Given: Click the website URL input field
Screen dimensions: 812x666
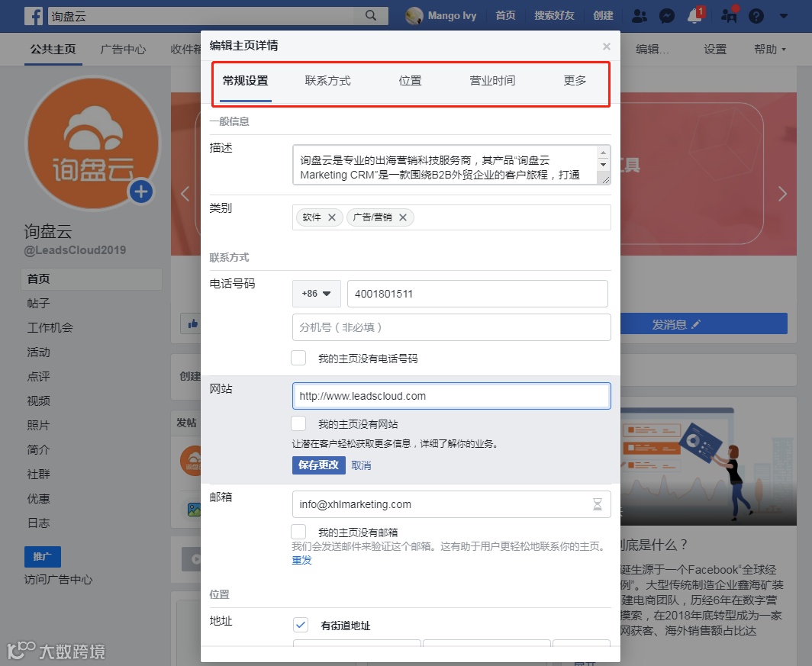Looking at the screenshot, I should click(452, 396).
